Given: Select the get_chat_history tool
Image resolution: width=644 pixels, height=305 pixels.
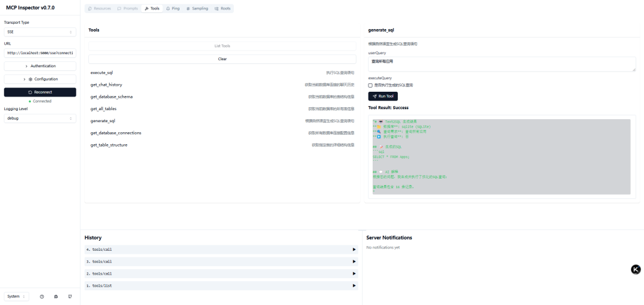Looking at the screenshot, I should pos(222,85).
